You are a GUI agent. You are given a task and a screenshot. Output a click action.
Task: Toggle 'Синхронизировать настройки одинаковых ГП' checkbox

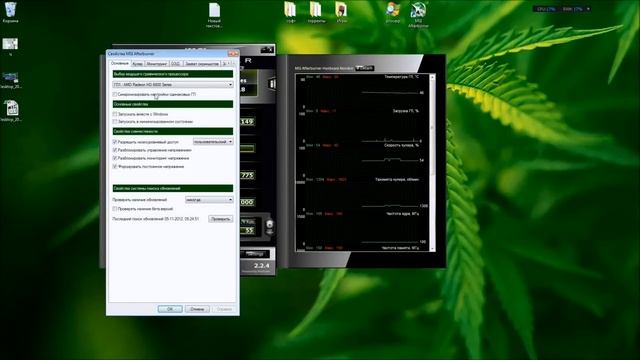[x=115, y=94]
